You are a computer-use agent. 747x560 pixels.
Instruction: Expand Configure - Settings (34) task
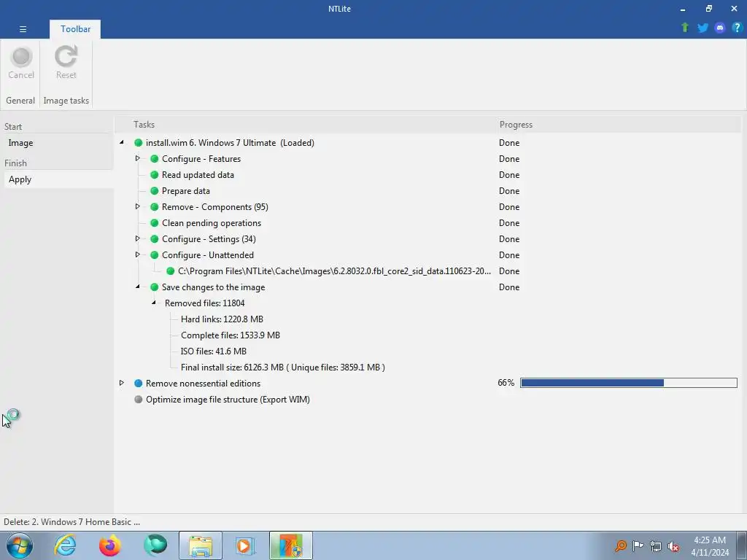tap(137, 238)
